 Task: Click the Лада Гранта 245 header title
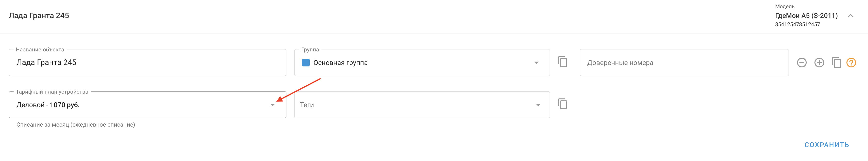pyautogui.click(x=39, y=16)
